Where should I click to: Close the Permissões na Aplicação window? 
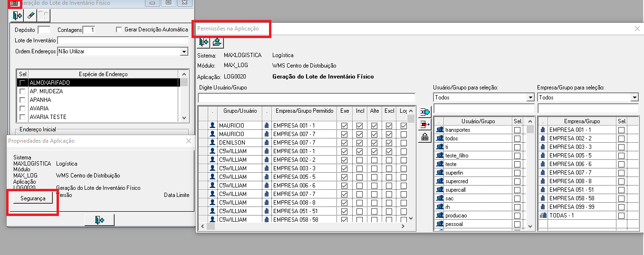point(637,29)
